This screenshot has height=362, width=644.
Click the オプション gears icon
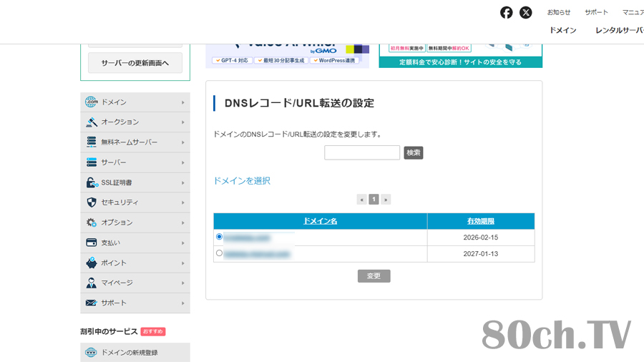pos(91,222)
